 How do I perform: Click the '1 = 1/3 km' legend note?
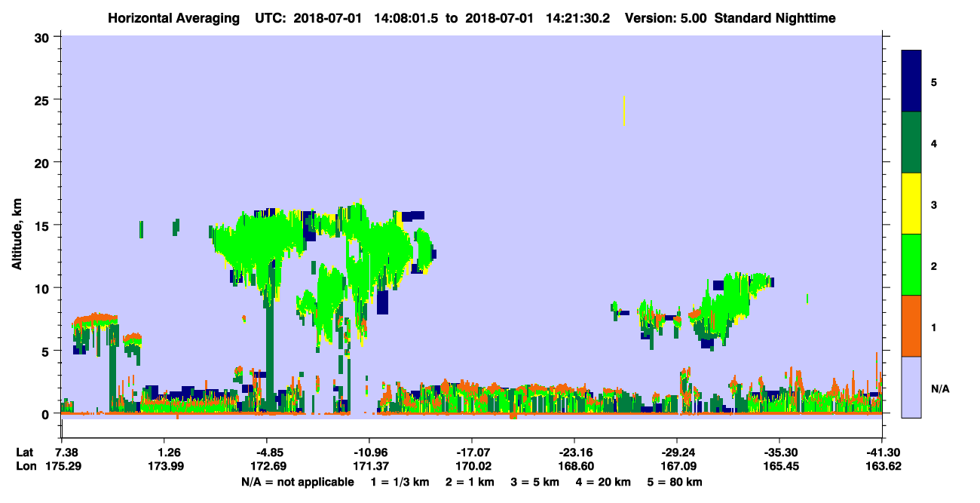(x=400, y=482)
